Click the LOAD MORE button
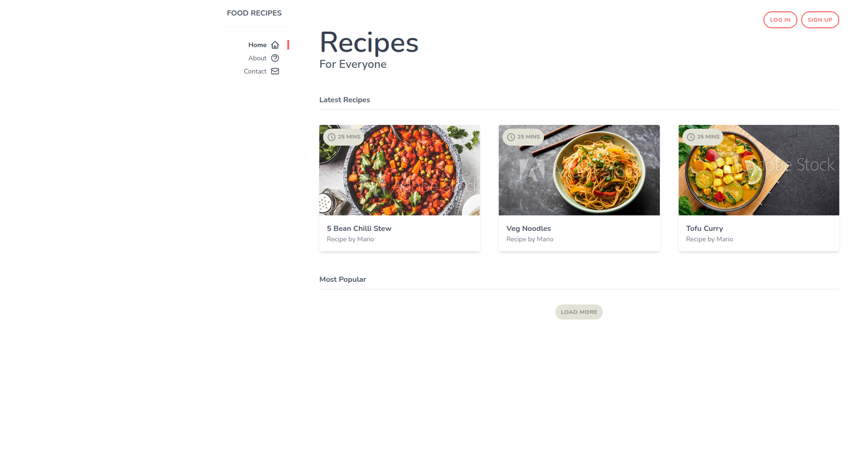 coord(579,312)
